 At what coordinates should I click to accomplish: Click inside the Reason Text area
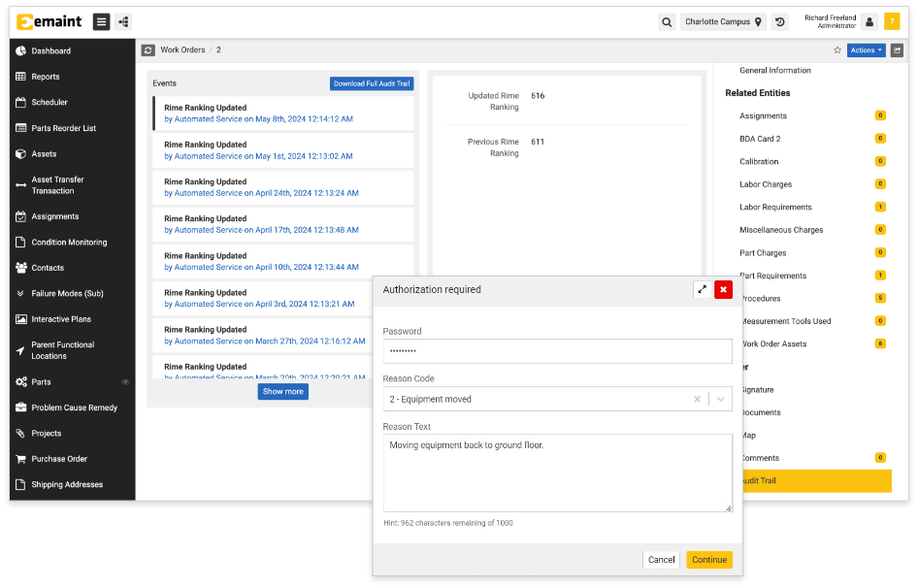(557, 474)
